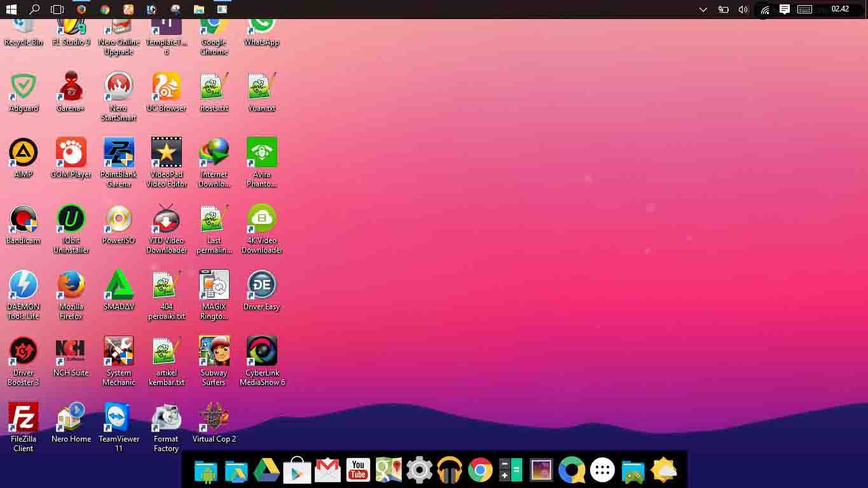Open the AIMP player shortcut
Image resolution: width=868 pixels, height=488 pixels.
click(24, 158)
